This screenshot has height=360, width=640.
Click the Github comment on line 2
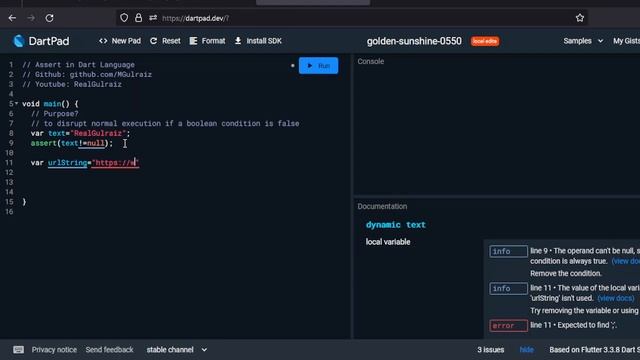point(87,75)
